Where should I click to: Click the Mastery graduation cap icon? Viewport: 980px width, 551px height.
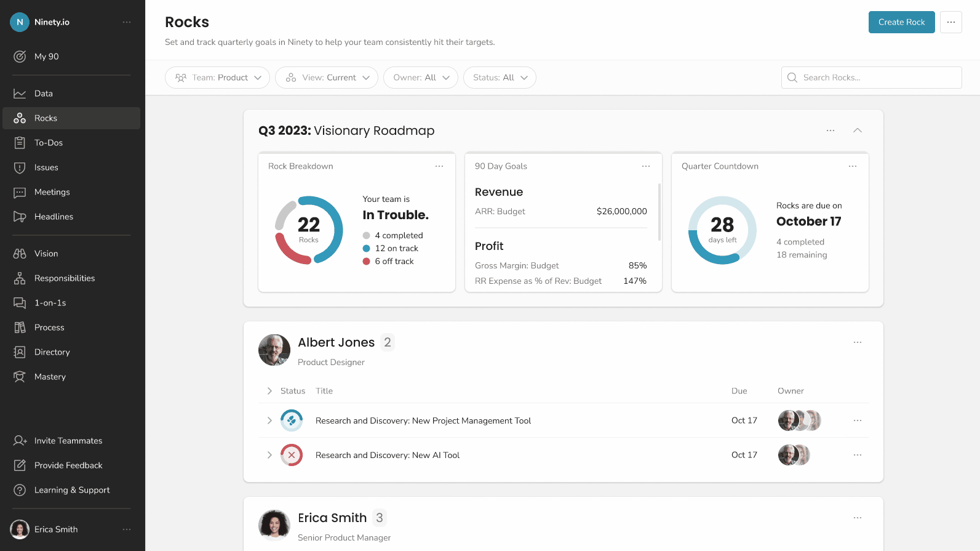20,377
